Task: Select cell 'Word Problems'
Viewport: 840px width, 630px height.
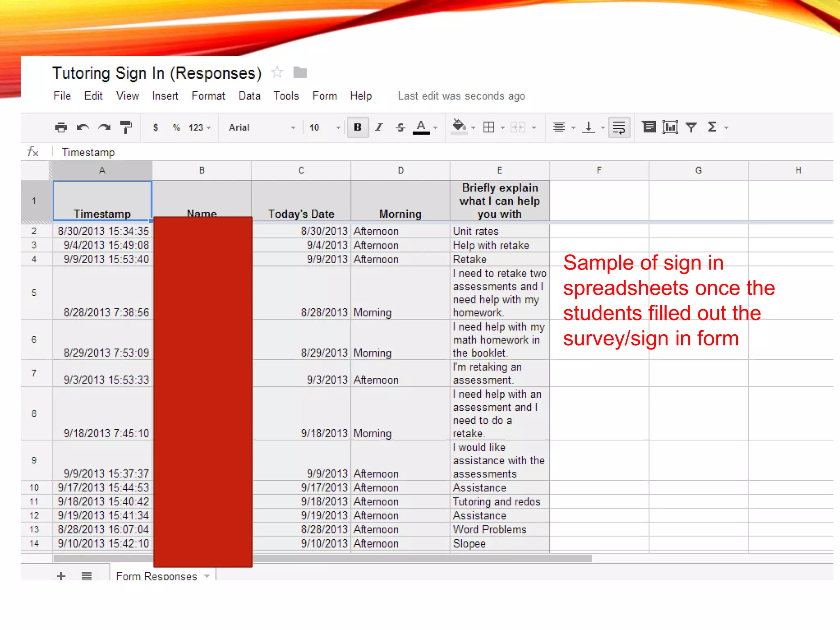Action: pyautogui.click(x=500, y=530)
